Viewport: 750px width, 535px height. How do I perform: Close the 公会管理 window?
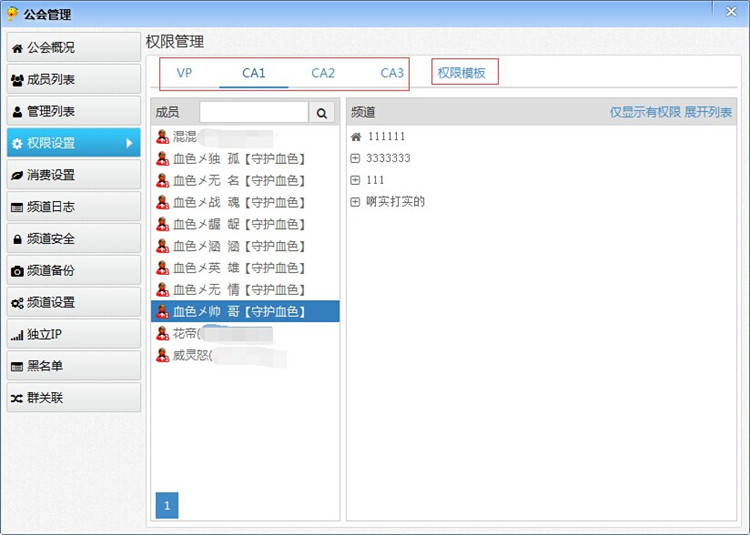click(731, 11)
